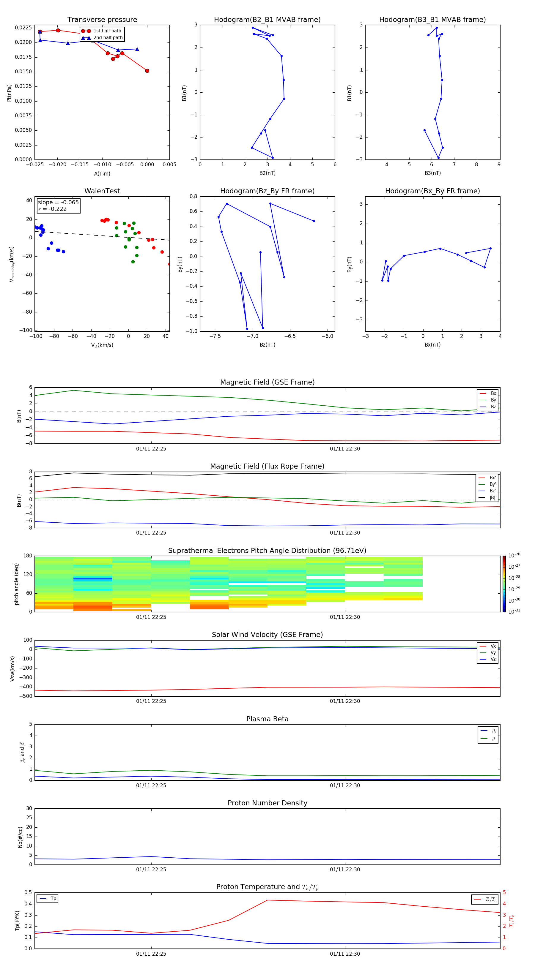Click the Vx legend entry in solar wind plot
This screenshot has width=535, height=980.
pos(488,646)
